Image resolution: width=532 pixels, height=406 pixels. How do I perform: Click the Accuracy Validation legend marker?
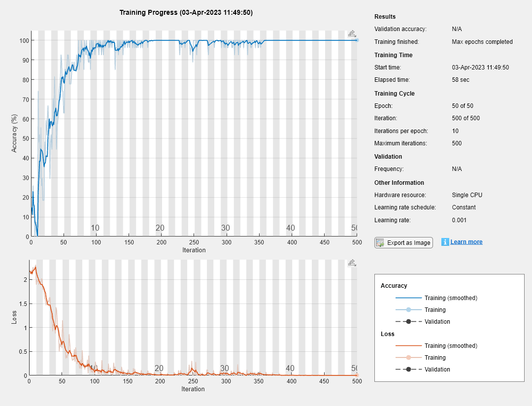[x=408, y=321]
